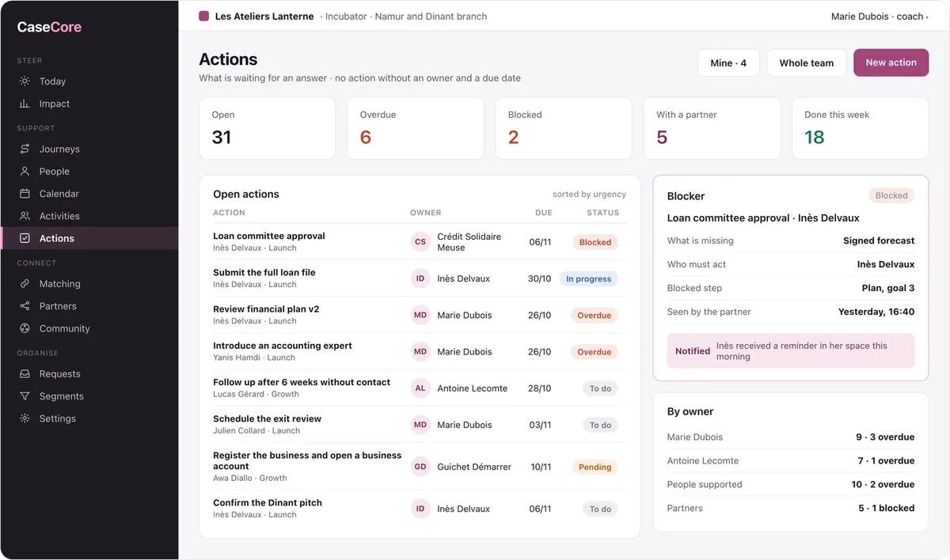Click the Notified reminder banner
Screen dimensions: 950x560
(791, 351)
